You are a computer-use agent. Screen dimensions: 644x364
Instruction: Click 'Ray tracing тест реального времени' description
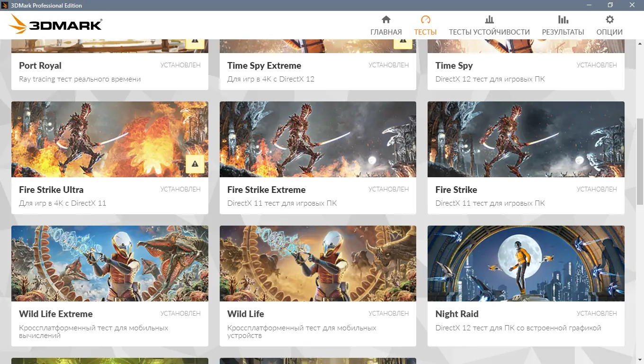(x=80, y=79)
